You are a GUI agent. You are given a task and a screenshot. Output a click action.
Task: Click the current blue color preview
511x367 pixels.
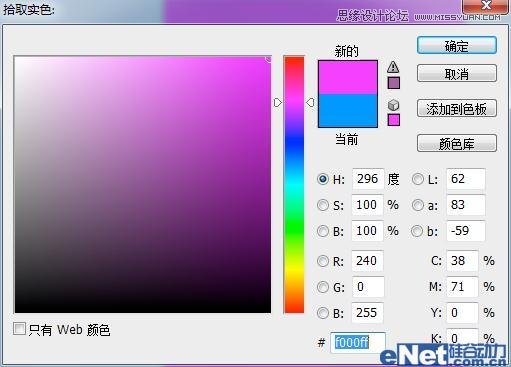(348, 111)
